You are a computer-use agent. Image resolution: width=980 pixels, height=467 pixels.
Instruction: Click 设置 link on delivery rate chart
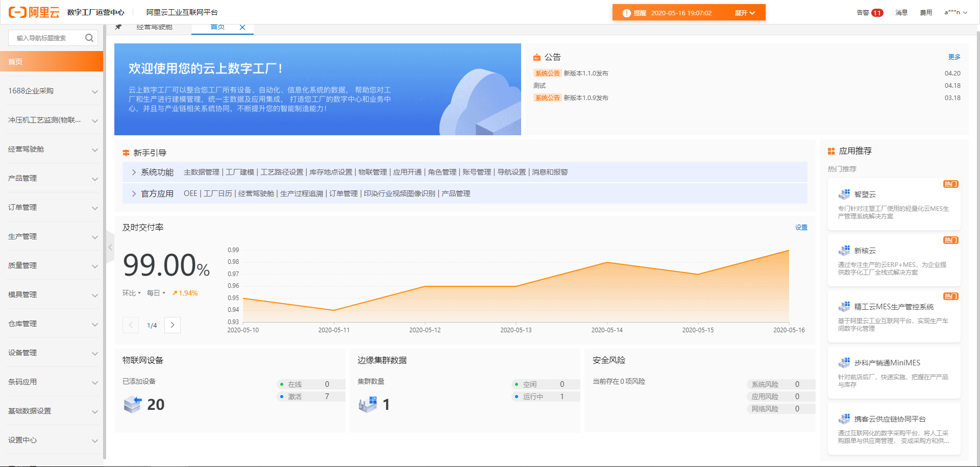801,228
